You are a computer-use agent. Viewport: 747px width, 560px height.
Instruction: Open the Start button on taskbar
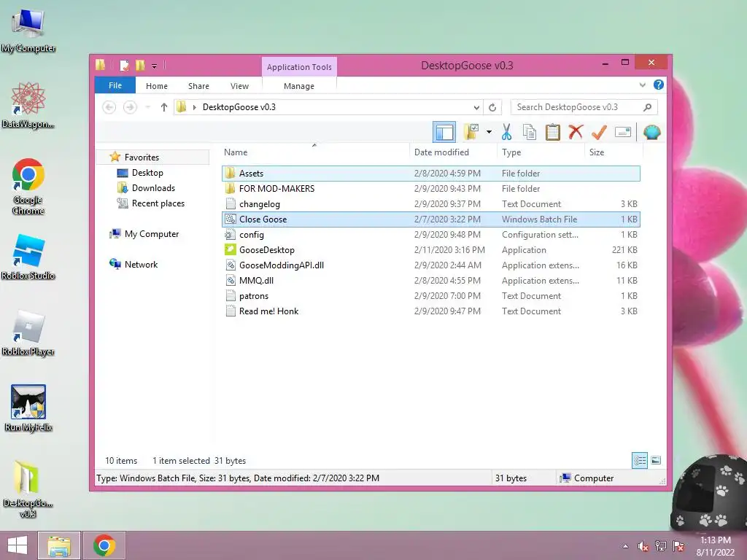[x=18, y=545]
